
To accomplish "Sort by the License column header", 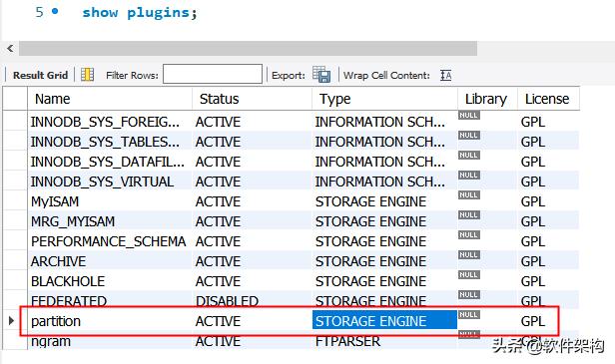I will pyautogui.click(x=548, y=99).
